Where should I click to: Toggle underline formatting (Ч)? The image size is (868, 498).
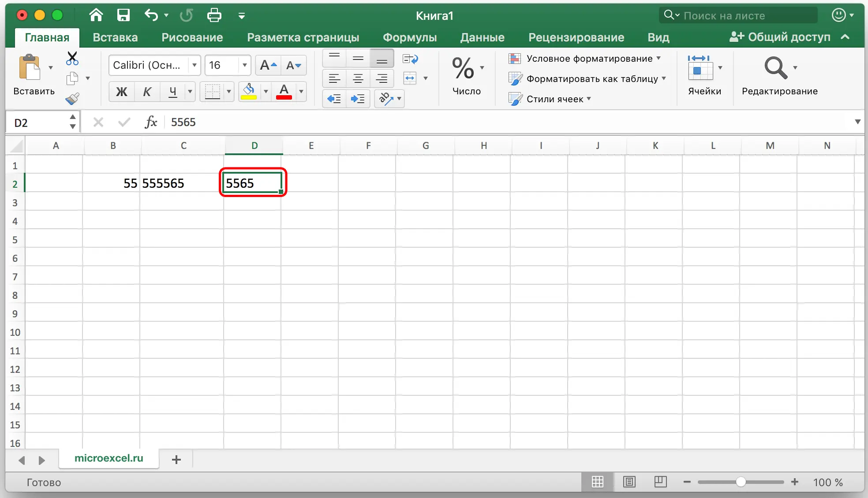coord(172,92)
